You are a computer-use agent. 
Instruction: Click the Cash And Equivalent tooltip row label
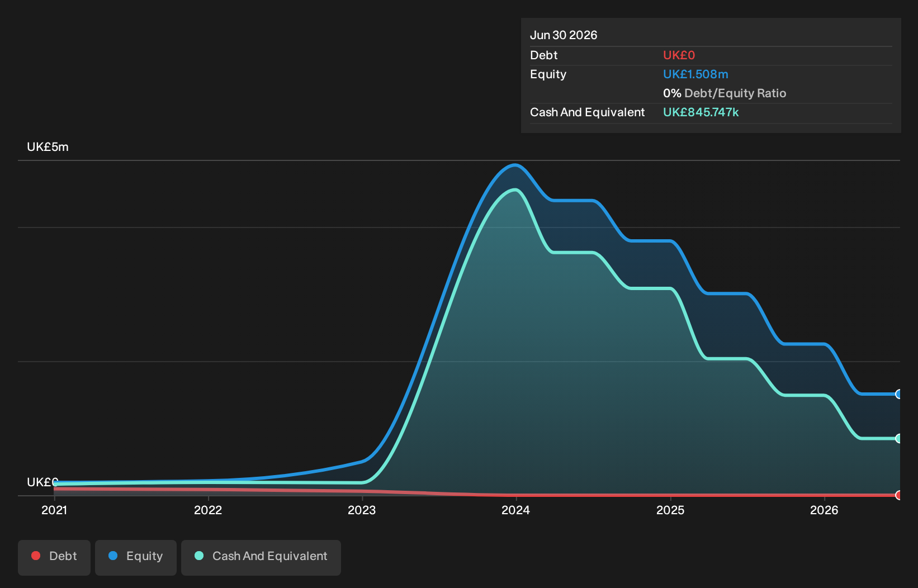coord(587,112)
